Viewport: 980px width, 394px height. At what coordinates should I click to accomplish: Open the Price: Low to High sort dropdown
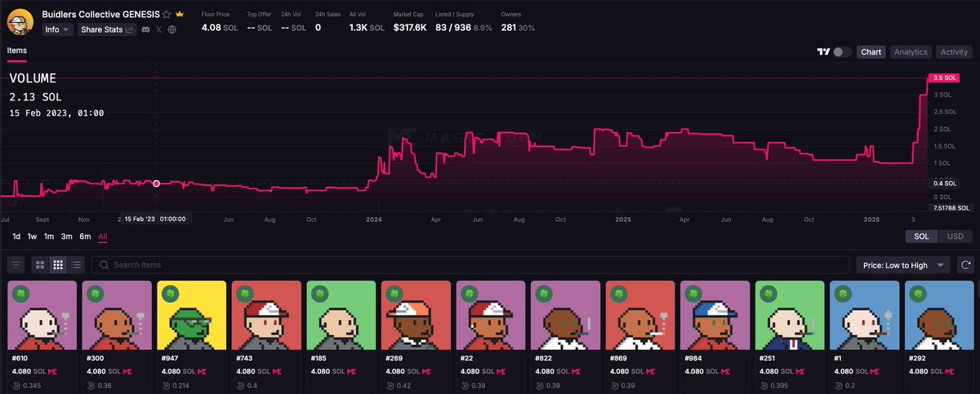903,264
